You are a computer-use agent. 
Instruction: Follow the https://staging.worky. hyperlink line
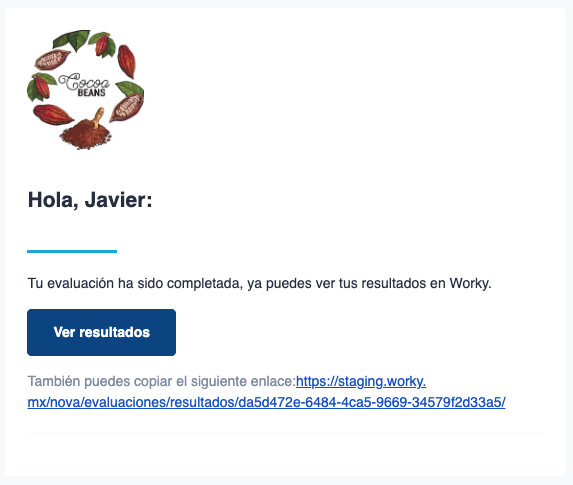[x=361, y=381]
